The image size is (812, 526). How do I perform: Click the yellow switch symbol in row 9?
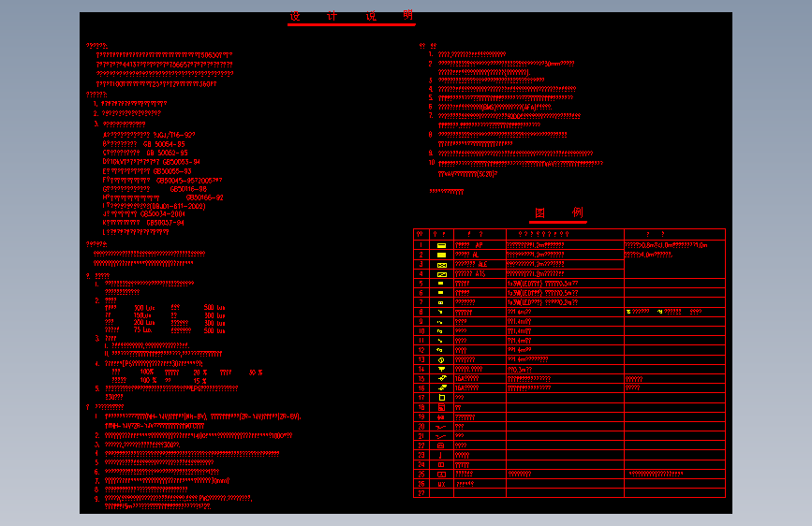click(x=440, y=322)
